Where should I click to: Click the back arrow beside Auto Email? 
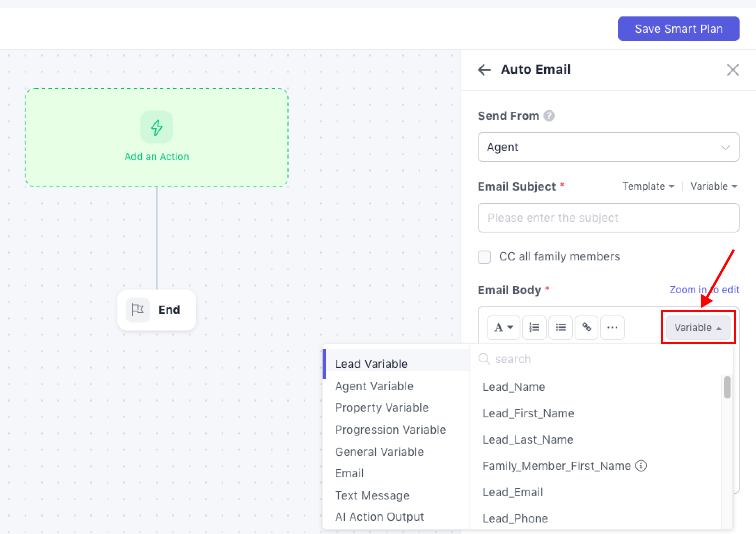pyautogui.click(x=484, y=70)
